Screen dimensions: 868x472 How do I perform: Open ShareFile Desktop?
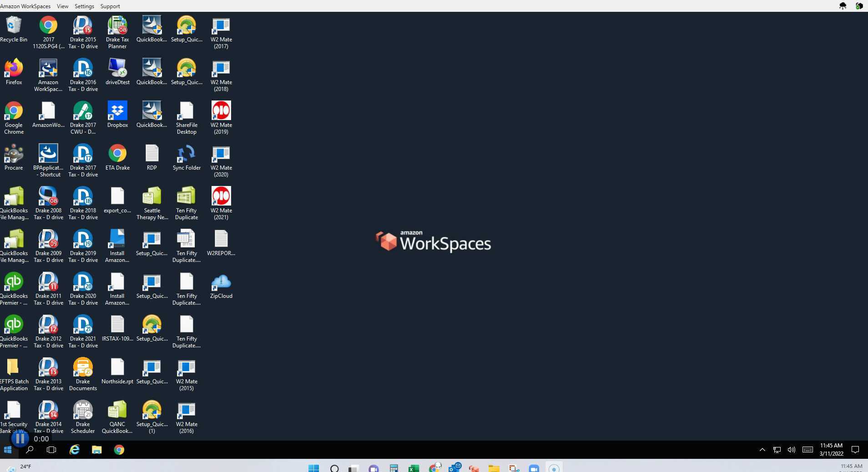[186, 110]
